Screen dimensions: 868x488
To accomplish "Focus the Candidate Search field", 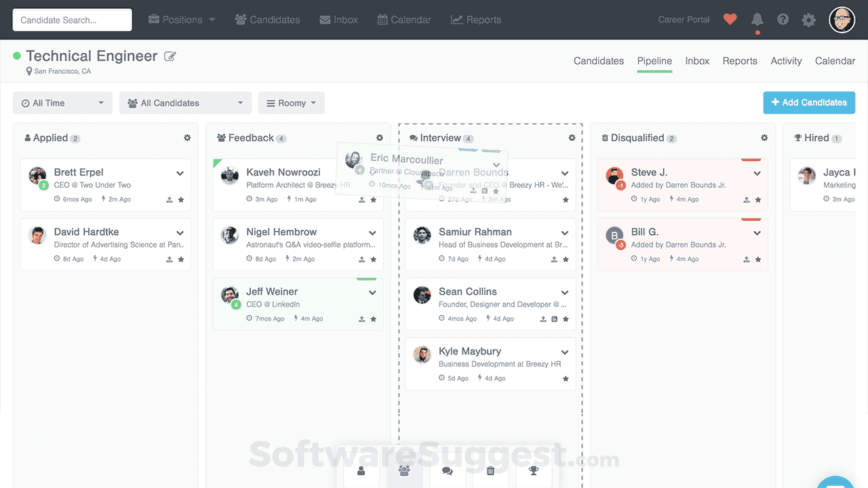I will [72, 20].
